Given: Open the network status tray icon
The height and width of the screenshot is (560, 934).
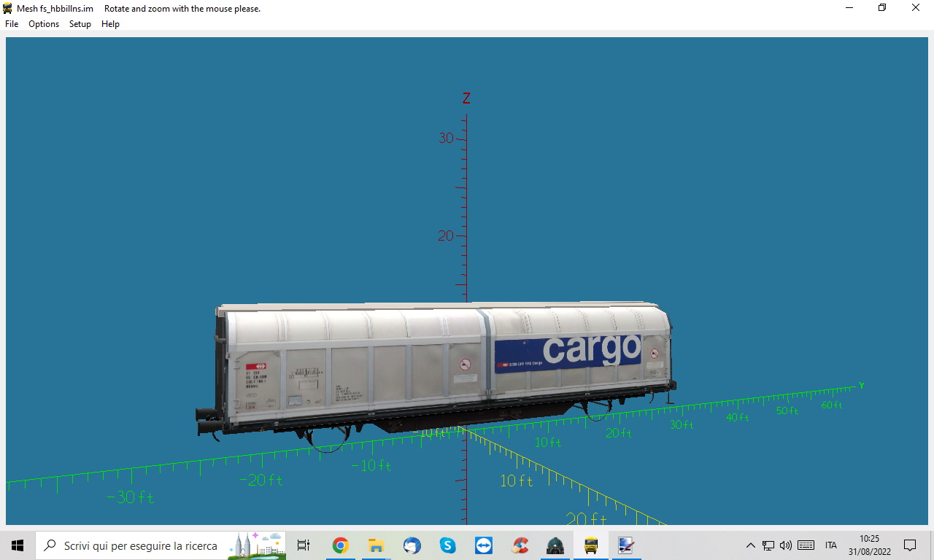Looking at the screenshot, I should click(x=768, y=545).
